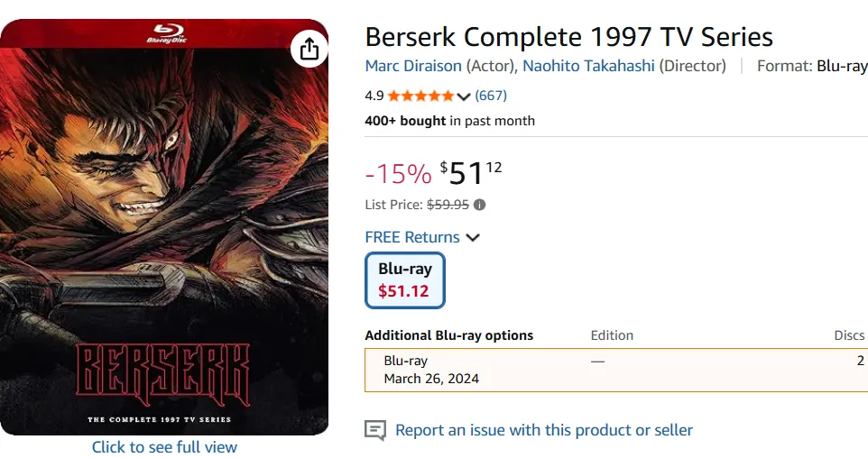This screenshot has height=458, width=868.
Task: Click the 4.9 rating number
Action: click(x=374, y=96)
